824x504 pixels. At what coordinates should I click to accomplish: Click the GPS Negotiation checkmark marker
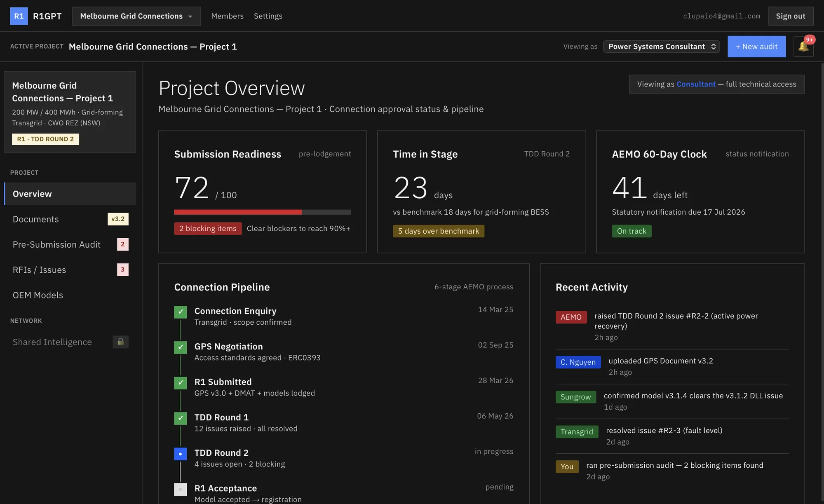pos(181,347)
